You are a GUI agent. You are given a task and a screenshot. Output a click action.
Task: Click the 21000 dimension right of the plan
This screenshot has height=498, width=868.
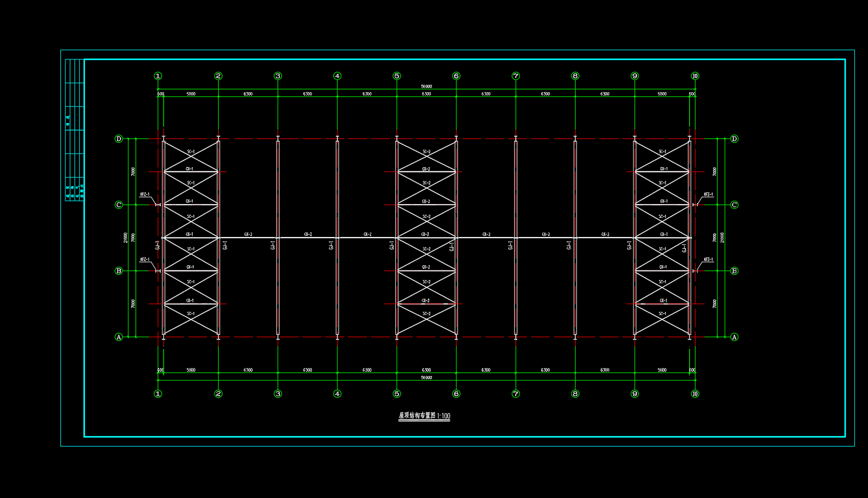click(x=722, y=238)
